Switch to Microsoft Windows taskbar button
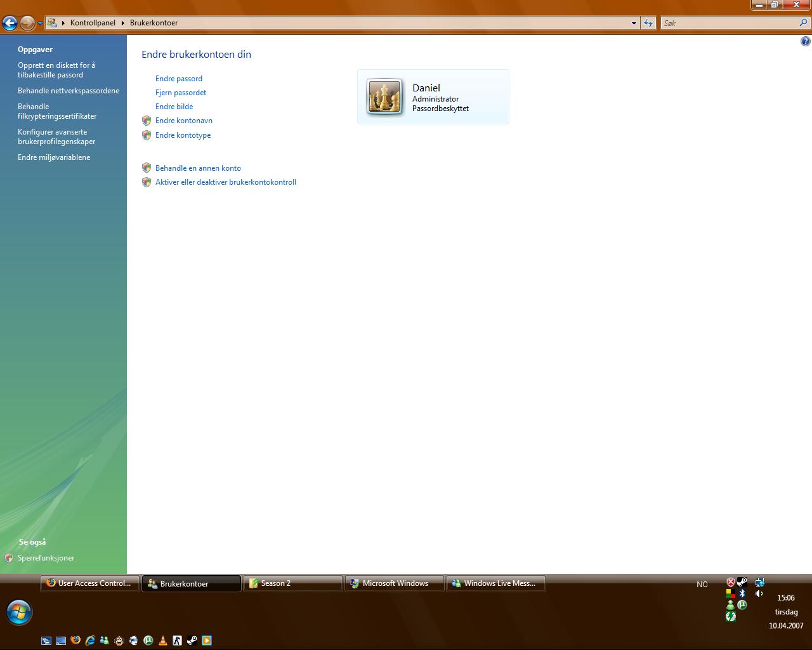The width and height of the screenshot is (812, 650). (x=395, y=583)
